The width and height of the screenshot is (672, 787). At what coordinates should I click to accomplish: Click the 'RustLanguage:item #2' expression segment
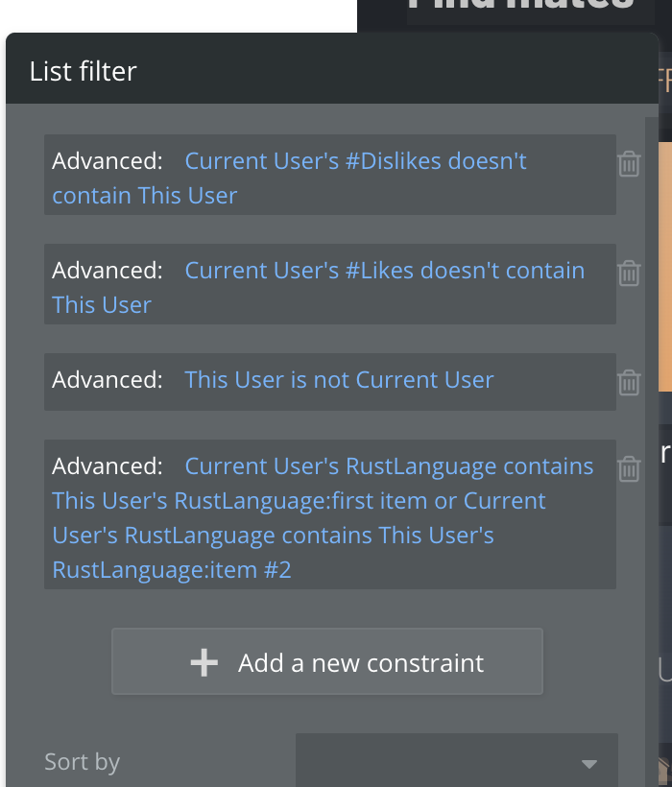point(172,570)
